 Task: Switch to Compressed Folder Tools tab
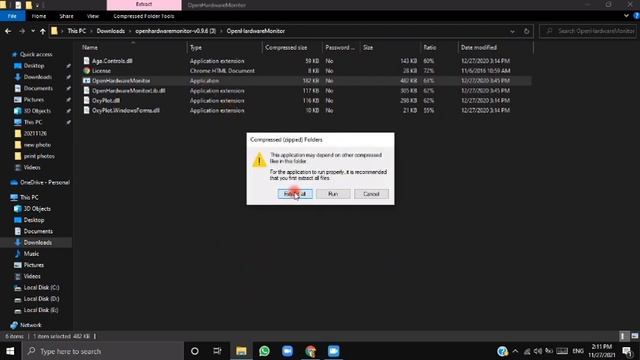144,16
